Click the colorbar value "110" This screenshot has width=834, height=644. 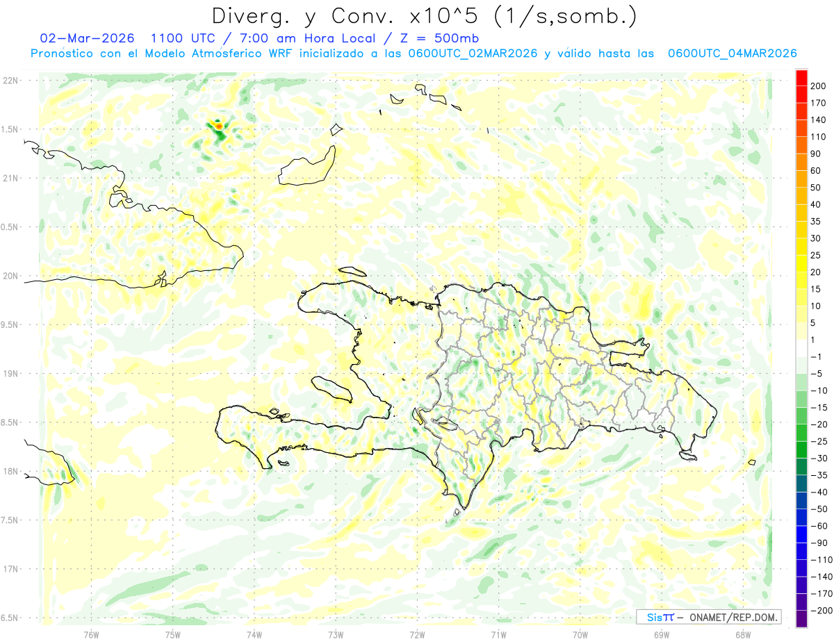tap(817, 137)
